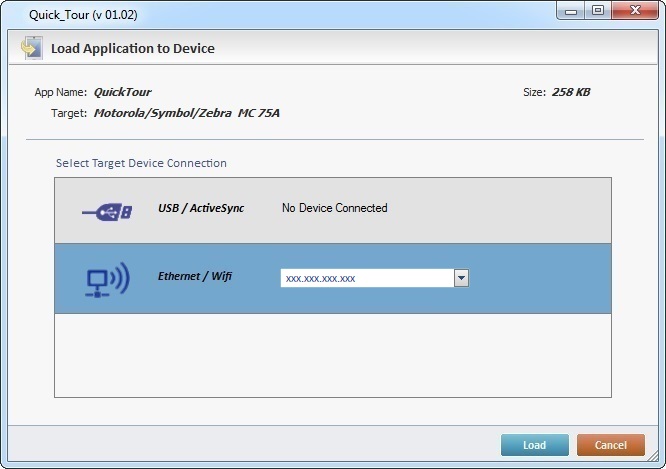Select the USB / ActiveSync label

(201, 209)
